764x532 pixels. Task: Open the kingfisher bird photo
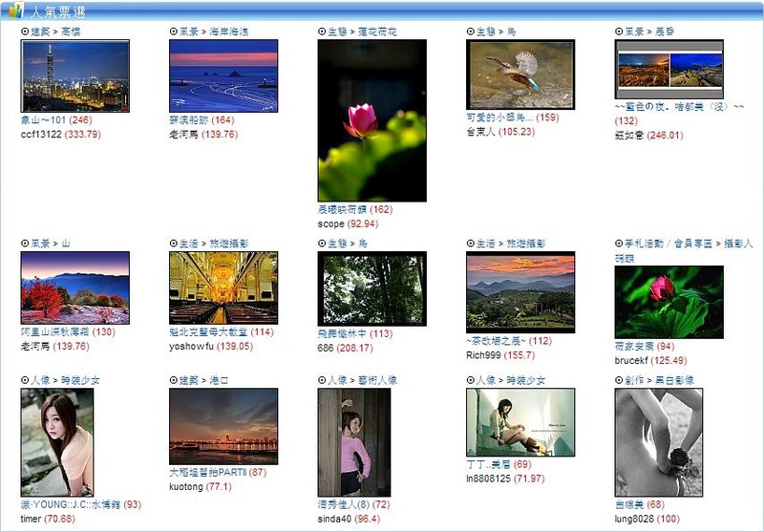[520, 74]
